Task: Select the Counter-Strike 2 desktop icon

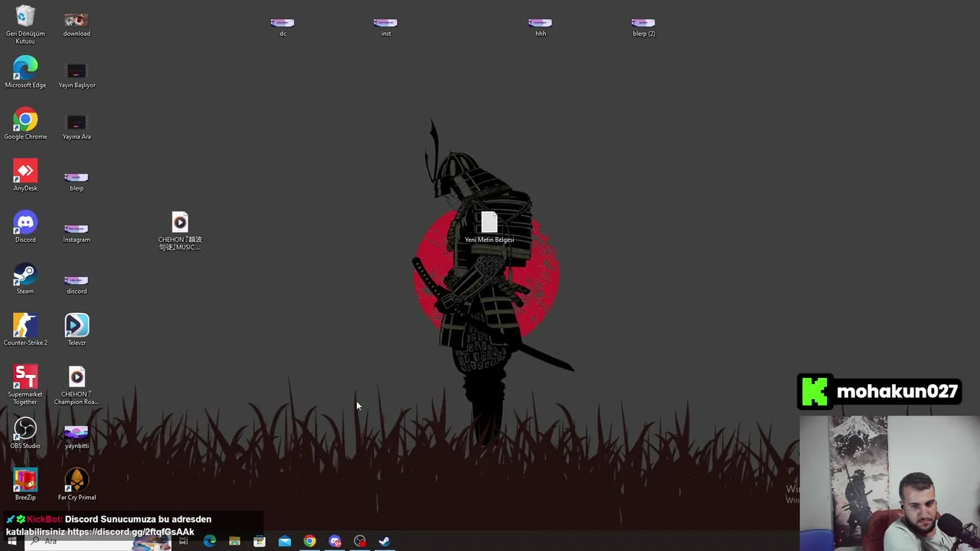Action: (25, 330)
